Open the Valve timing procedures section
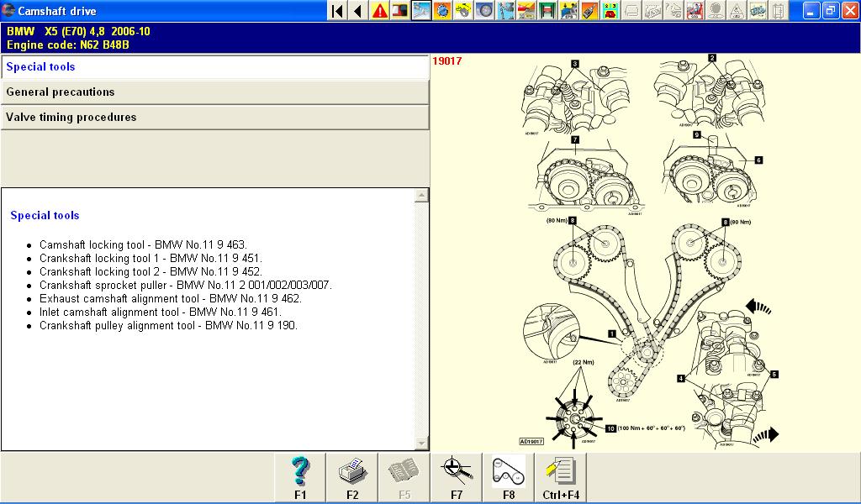 [214, 118]
